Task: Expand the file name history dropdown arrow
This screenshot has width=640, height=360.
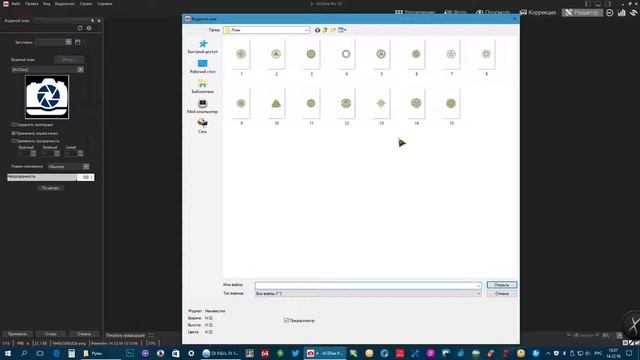Action: 478,285
